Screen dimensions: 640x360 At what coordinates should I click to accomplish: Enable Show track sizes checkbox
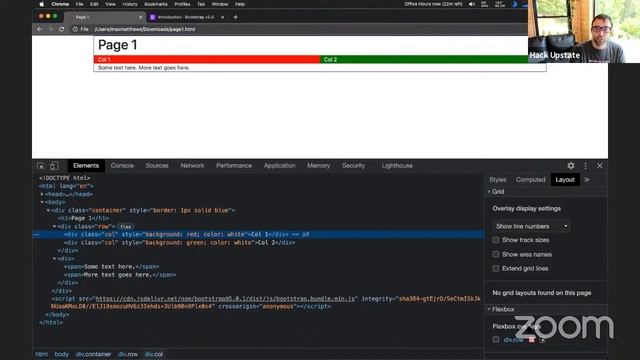[496, 240]
